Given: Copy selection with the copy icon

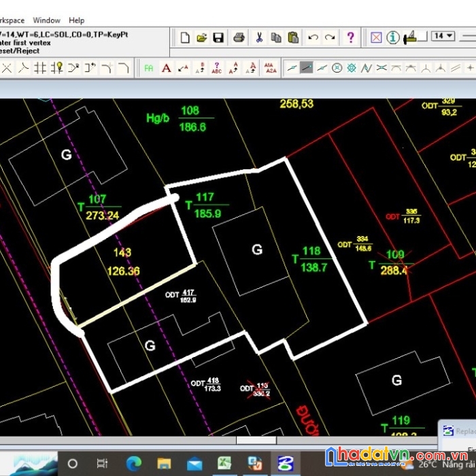Looking at the screenshot, I should point(276,37).
